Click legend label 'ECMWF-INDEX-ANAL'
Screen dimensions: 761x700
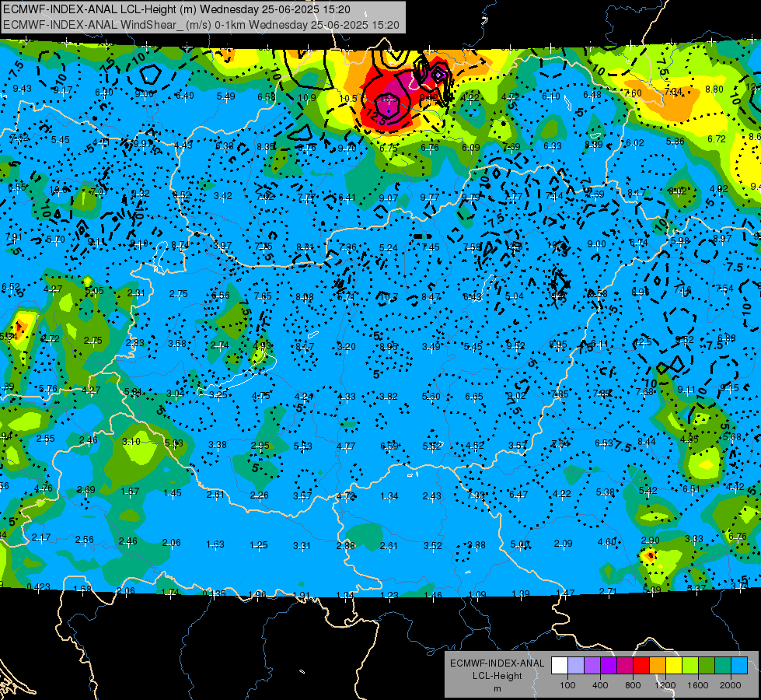point(497,663)
